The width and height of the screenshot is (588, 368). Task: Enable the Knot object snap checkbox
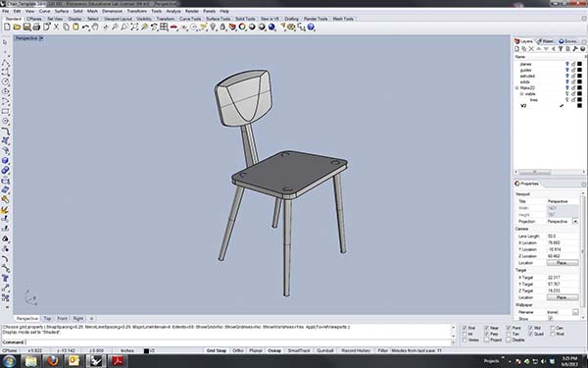[553, 334]
